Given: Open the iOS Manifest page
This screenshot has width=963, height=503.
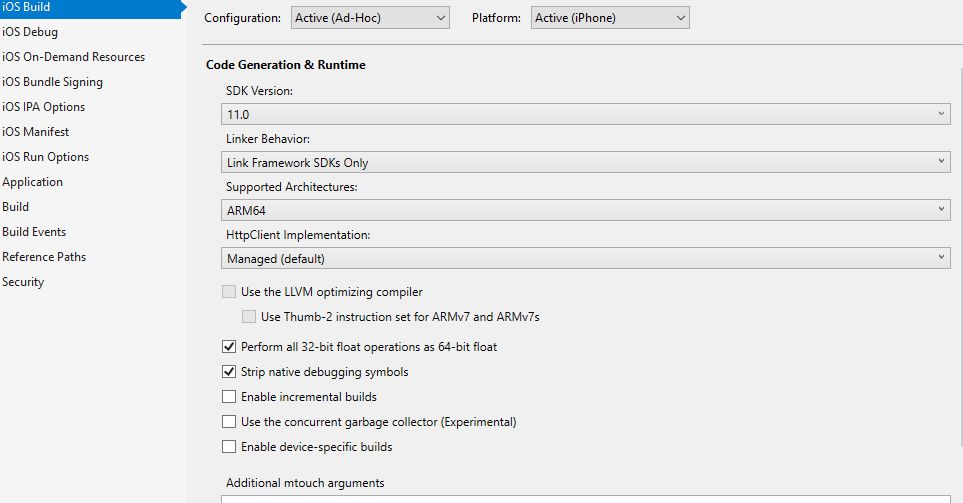Looking at the screenshot, I should point(36,132).
